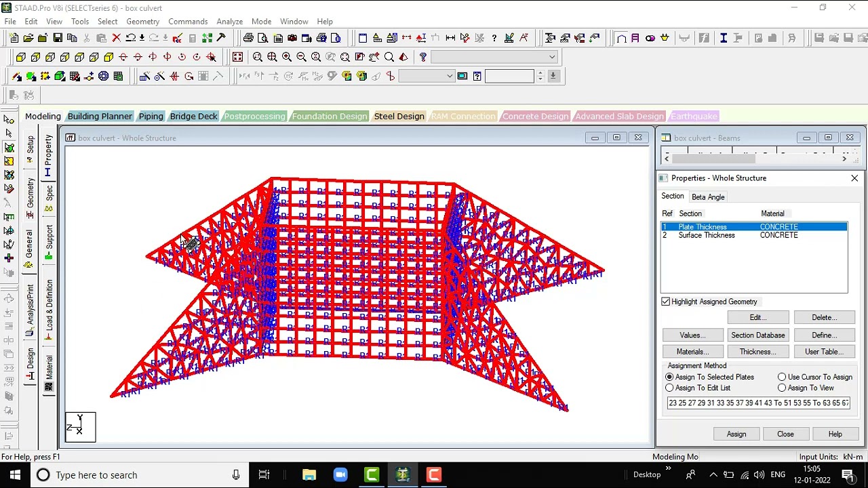Click the Values... button

tap(692, 335)
